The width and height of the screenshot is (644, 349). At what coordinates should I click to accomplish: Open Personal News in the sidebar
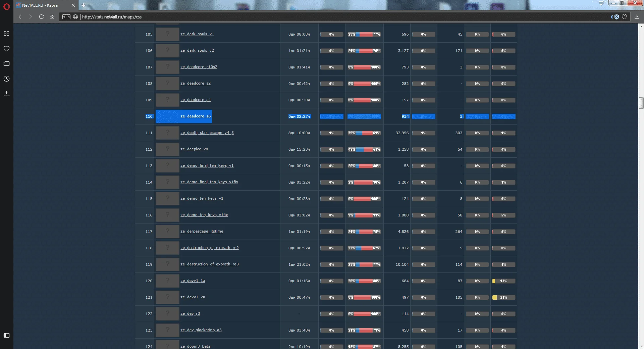6,64
